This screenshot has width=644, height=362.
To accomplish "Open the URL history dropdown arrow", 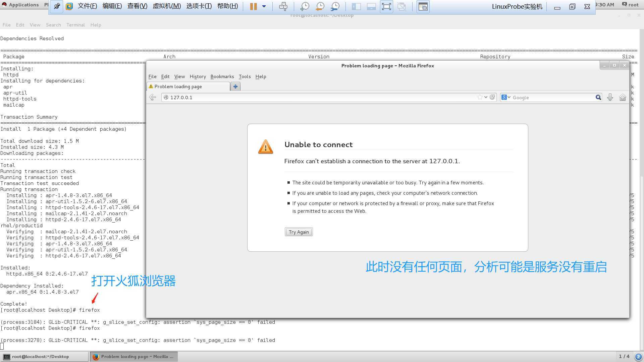I will [486, 97].
